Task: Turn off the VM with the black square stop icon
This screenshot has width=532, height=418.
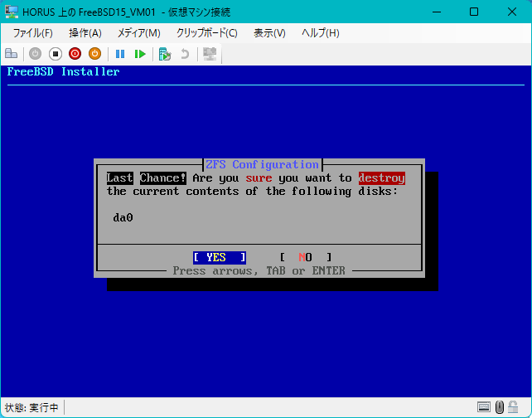Action: click(x=56, y=54)
